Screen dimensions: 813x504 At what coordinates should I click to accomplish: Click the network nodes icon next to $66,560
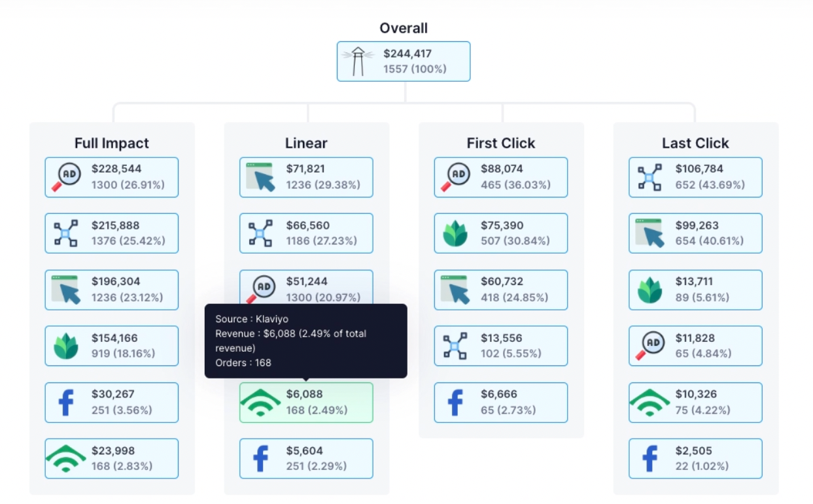(x=260, y=233)
